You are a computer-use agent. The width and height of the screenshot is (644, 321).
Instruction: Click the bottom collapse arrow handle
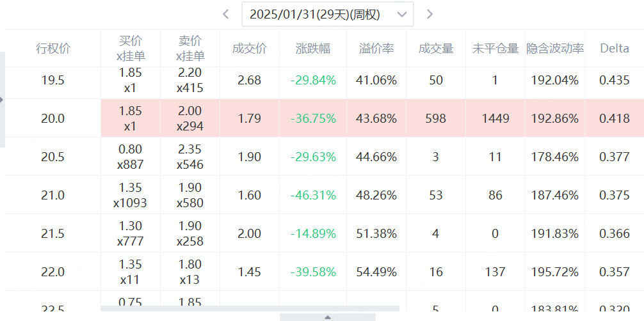(x=328, y=317)
